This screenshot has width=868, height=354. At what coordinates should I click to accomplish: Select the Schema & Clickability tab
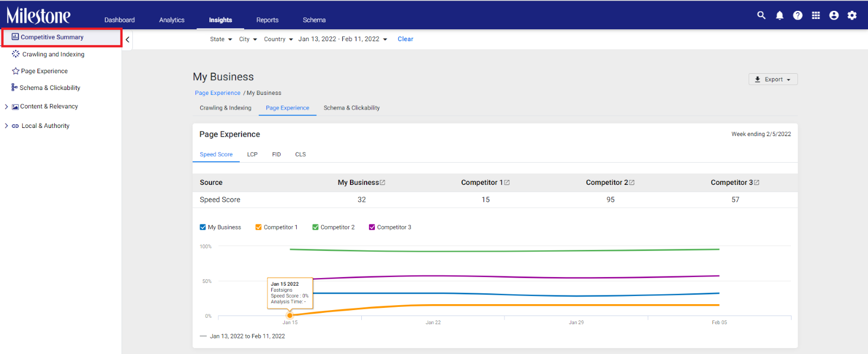tap(352, 108)
